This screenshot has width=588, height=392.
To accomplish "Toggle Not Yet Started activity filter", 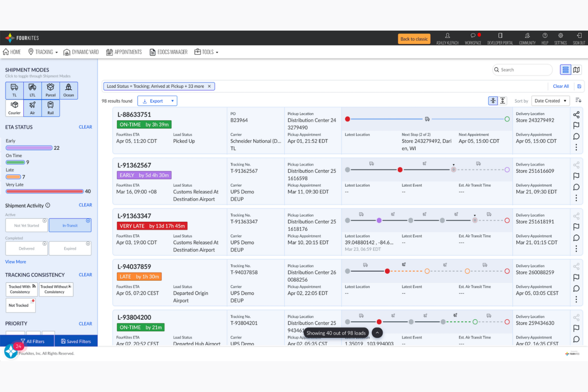I will [27, 226].
